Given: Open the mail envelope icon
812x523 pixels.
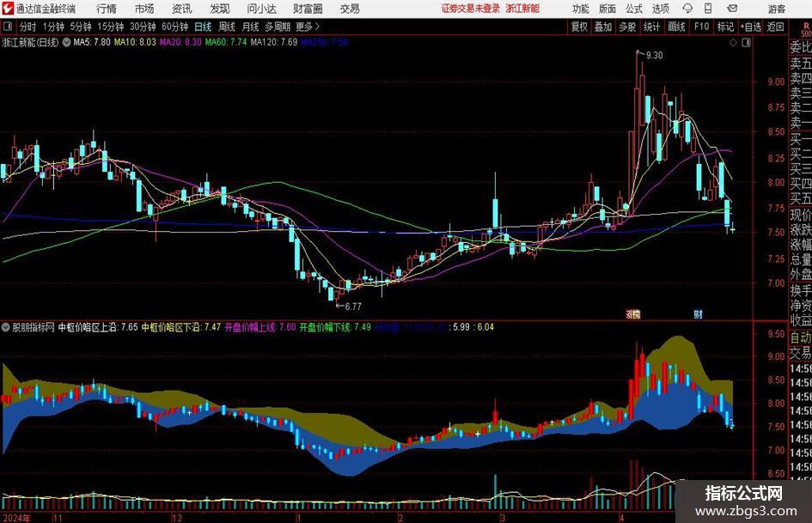Looking at the screenshot, I should (x=732, y=9).
